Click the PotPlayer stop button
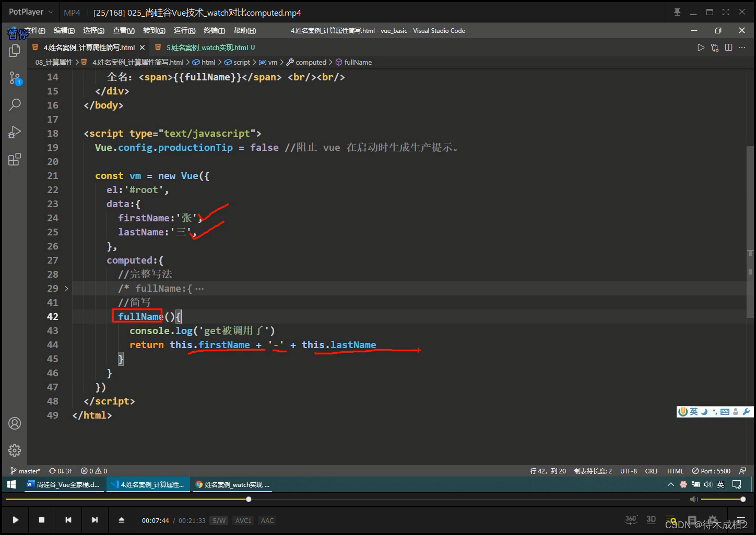The width and height of the screenshot is (756, 535). (x=42, y=520)
